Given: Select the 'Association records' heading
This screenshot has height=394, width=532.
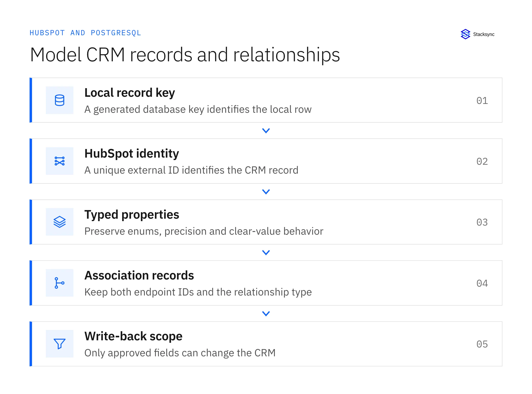Looking at the screenshot, I should (139, 275).
